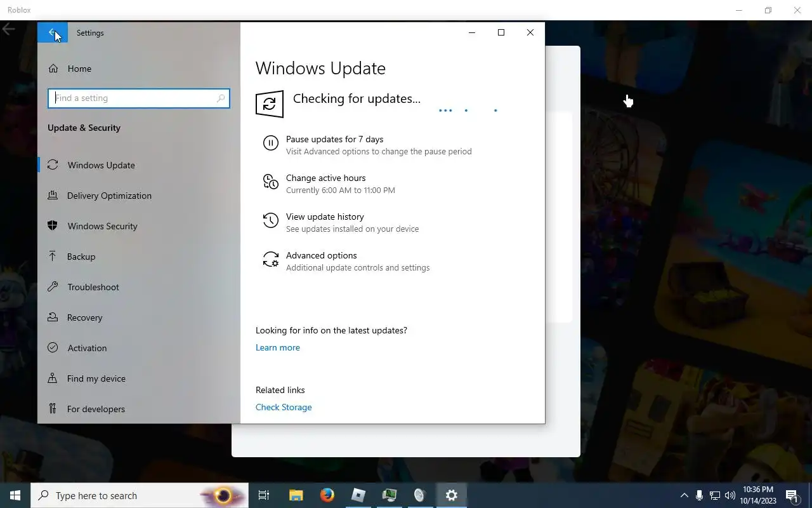The image size is (812, 508).
Task: Open the Check Storage link
Action: tap(284, 407)
